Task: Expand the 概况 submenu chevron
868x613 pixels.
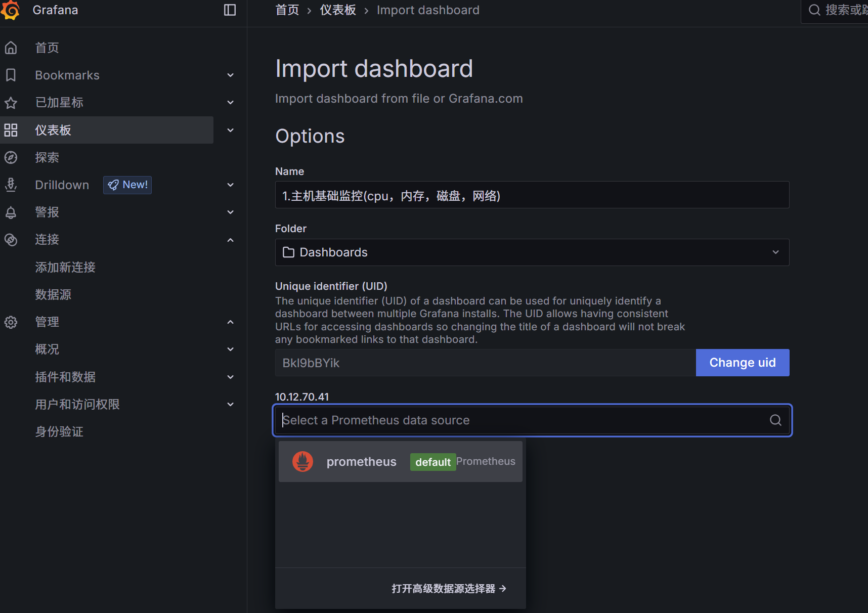Action: point(230,349)
